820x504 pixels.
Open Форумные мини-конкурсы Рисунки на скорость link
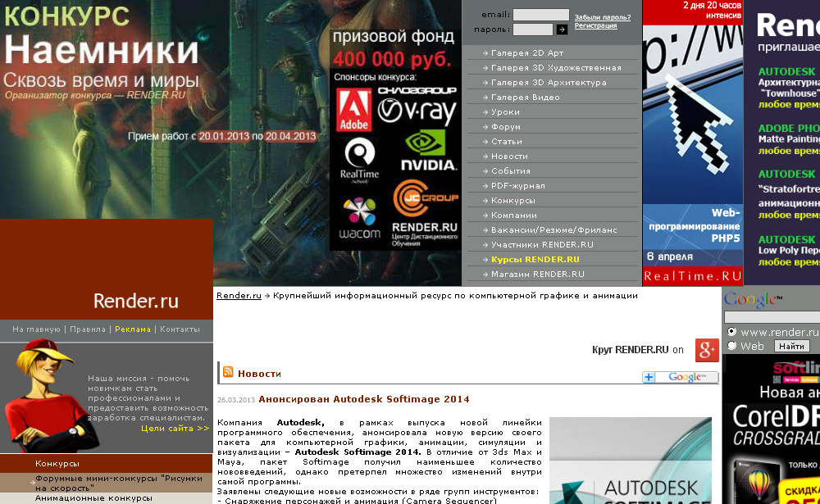click(x=119, y=483)
